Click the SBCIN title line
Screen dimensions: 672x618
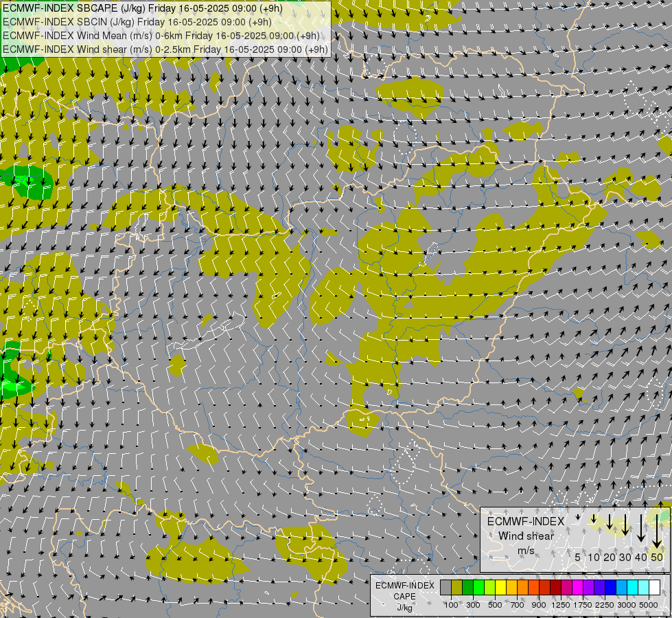(137, 22)
